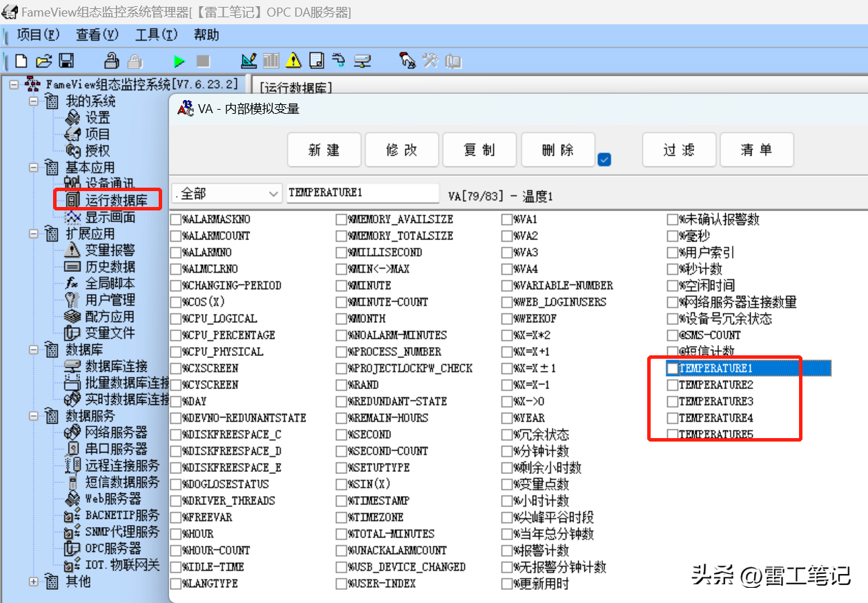Click the ruler and triangle design icon

[x=249, y=61]
